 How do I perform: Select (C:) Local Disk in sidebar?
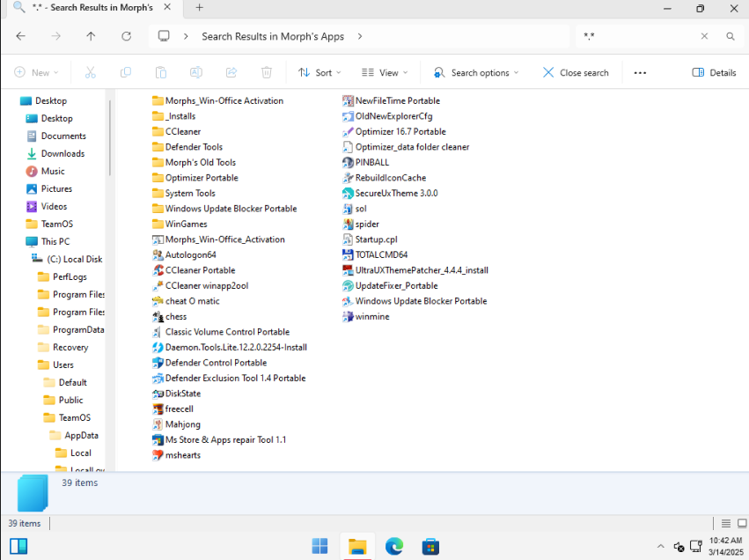coord(74,259)
